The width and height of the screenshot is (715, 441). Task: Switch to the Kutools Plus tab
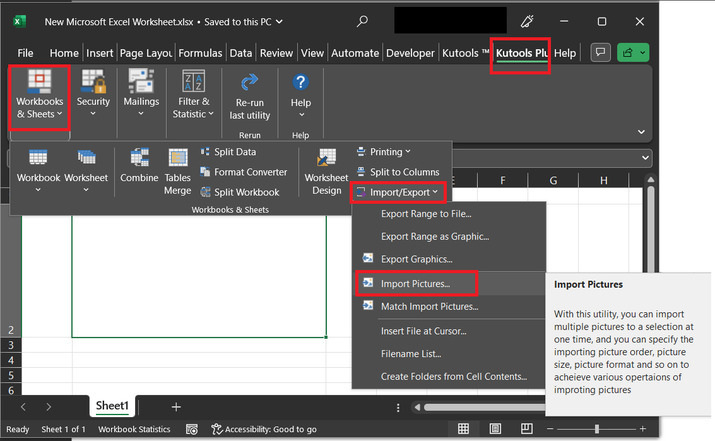(522, 53)
